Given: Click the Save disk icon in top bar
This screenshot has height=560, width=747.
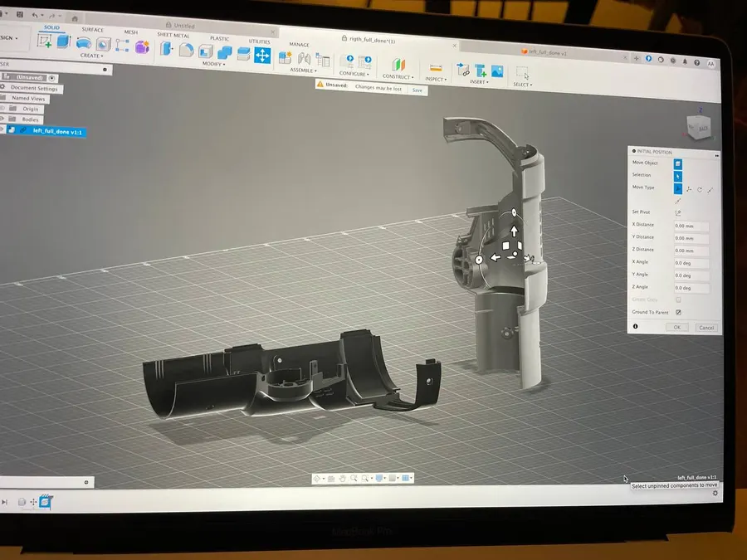Looking at the screenshot, I should pyautogui.click(x=20, y=14).
